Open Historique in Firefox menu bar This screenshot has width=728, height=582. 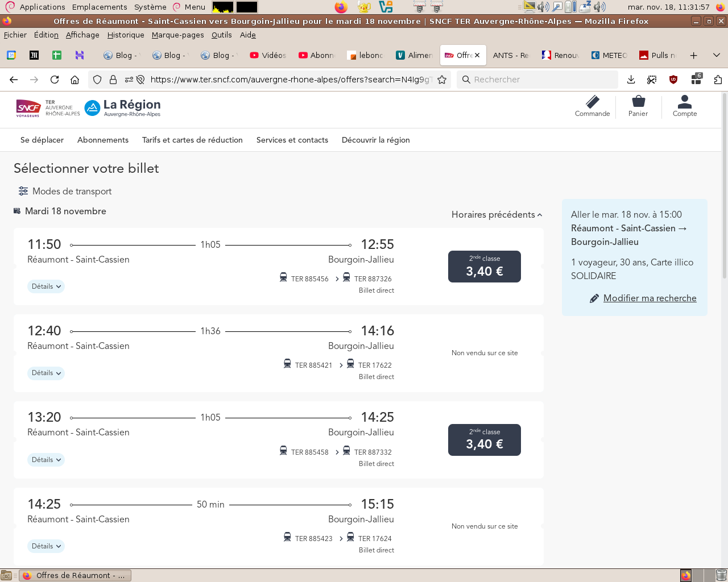coord(126,35)
